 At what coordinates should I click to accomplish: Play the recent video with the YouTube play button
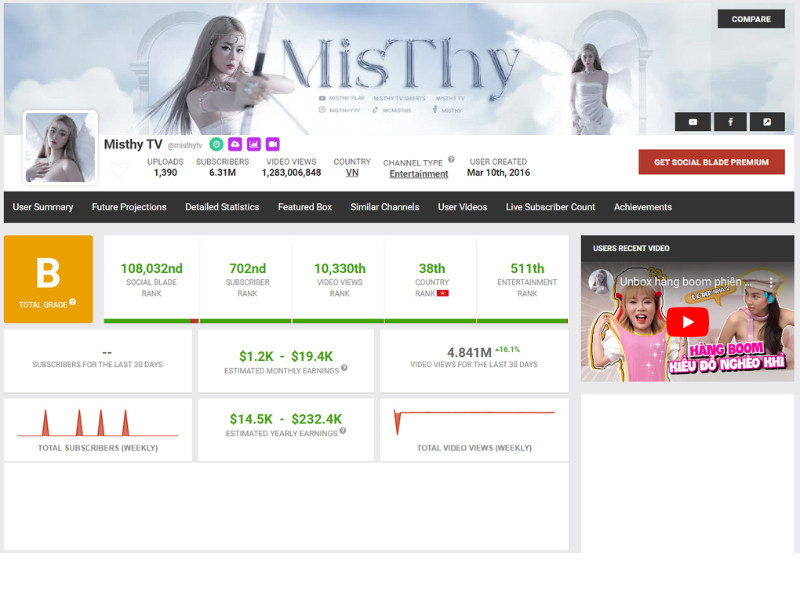[687, 322]
